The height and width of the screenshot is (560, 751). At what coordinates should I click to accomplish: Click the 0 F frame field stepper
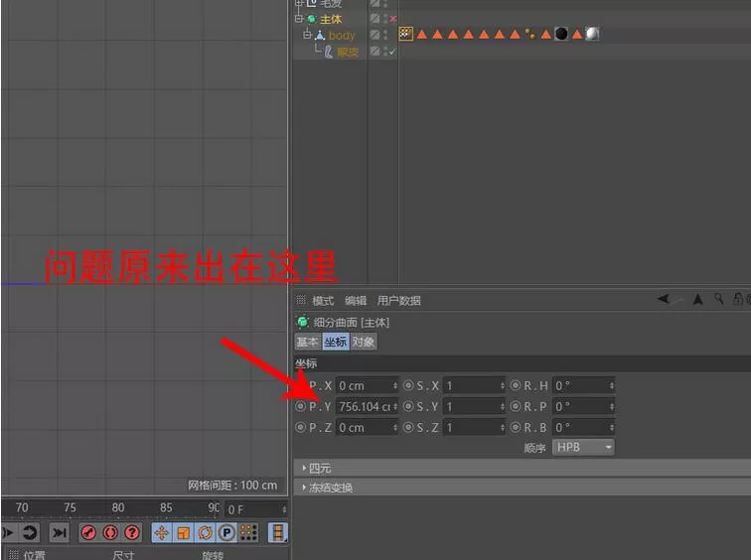(284, 509)
